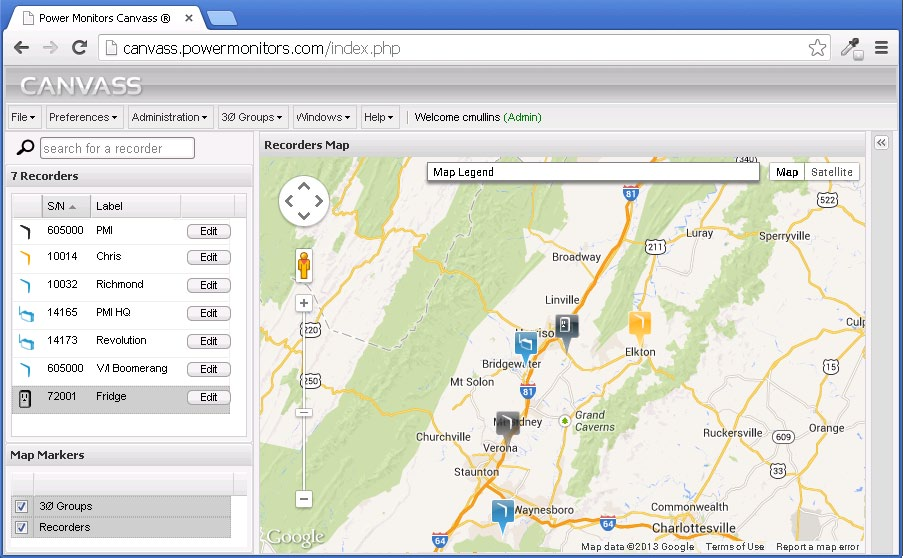Click the blue marker near Waynesboro
903x558 pixels.
click(503, 516)
